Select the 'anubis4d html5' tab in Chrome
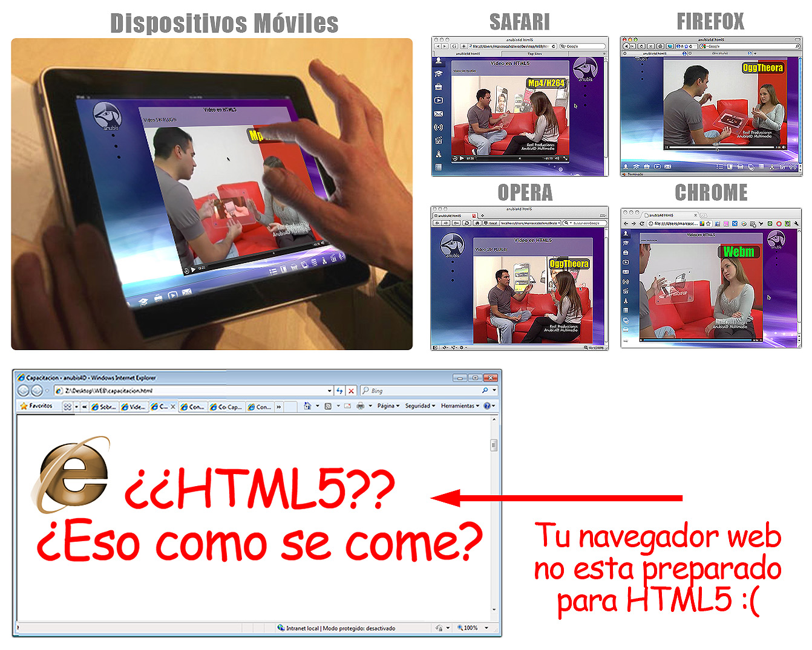Screen dimensions: 812x650 (x=669, y=215)
